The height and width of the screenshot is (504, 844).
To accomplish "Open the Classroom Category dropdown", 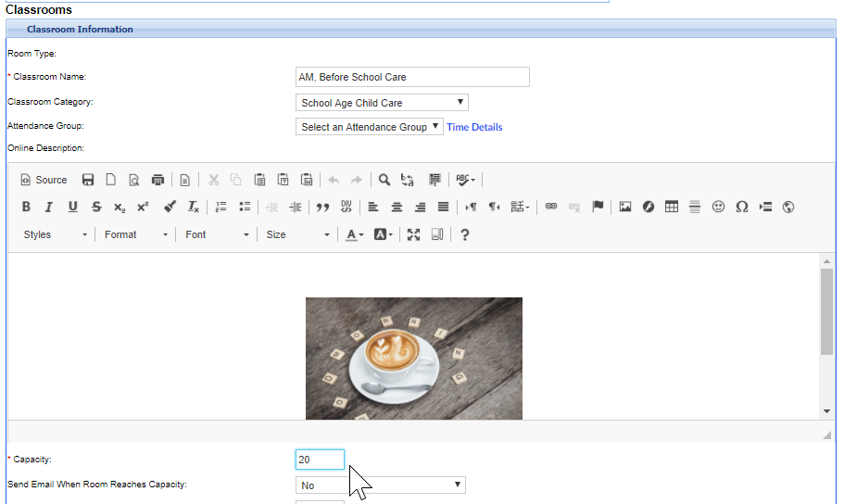I will pos(382,102).
